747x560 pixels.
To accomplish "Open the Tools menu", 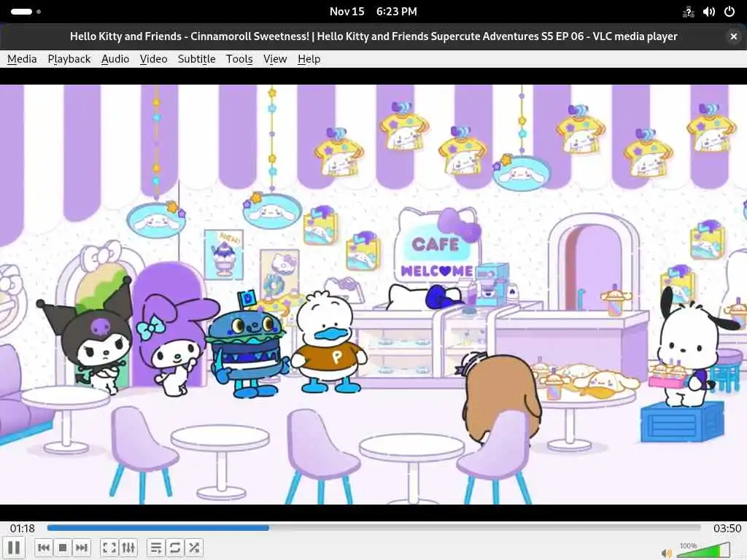I will (239, 59).
